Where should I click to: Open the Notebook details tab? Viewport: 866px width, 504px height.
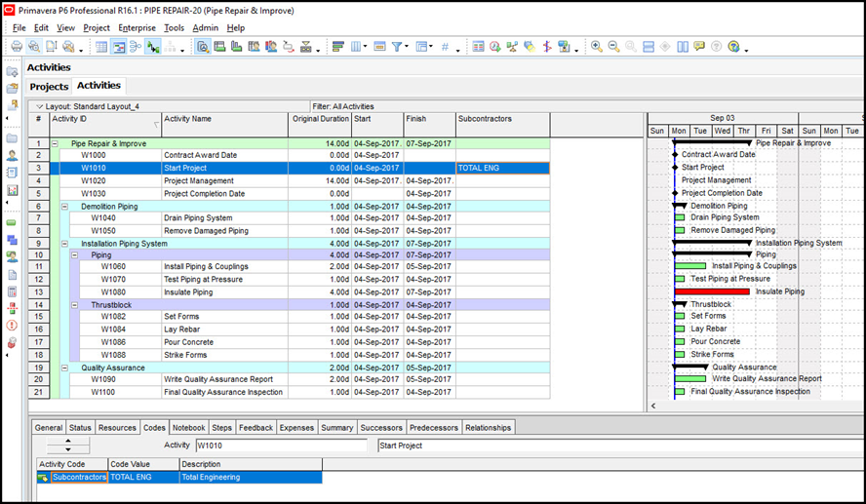click(x=188, y=428)
